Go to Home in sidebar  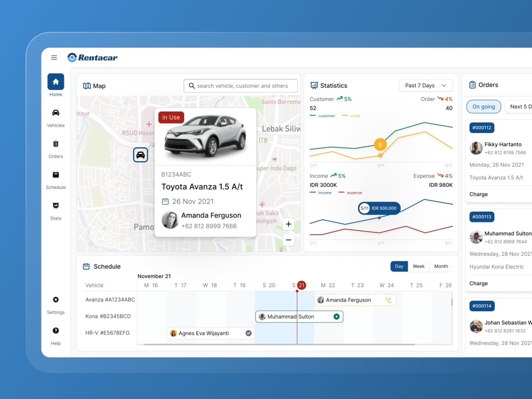56,86
